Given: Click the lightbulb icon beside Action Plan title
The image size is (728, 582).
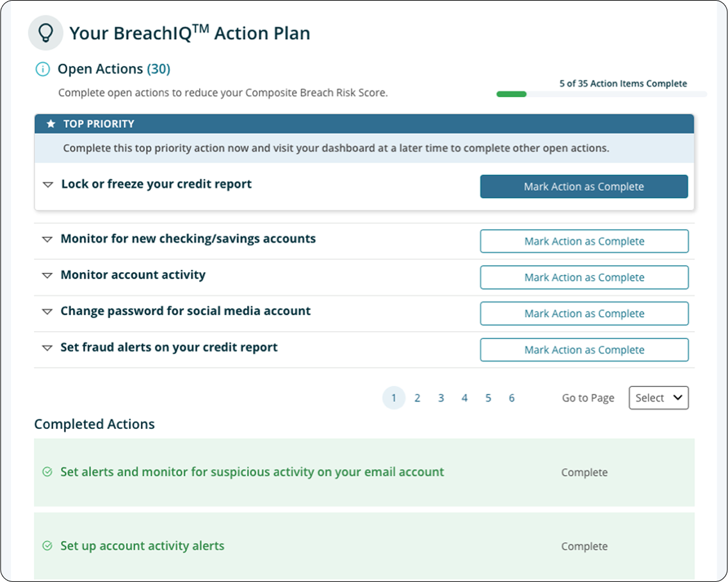Looking at the screenshot, I should pyautogui.click(x=45, y=33).
